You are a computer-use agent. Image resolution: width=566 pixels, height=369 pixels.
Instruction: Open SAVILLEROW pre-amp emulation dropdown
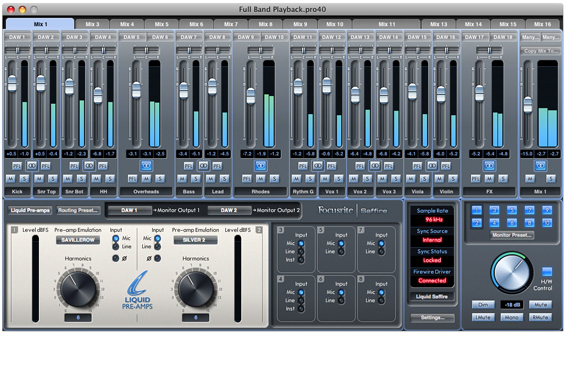(x=78, y=240)
